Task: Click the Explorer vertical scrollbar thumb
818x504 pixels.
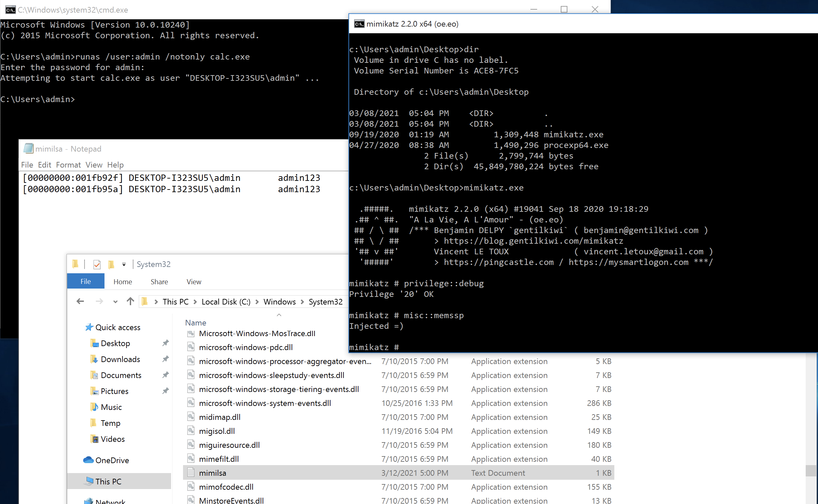Action: coord(811,470)
